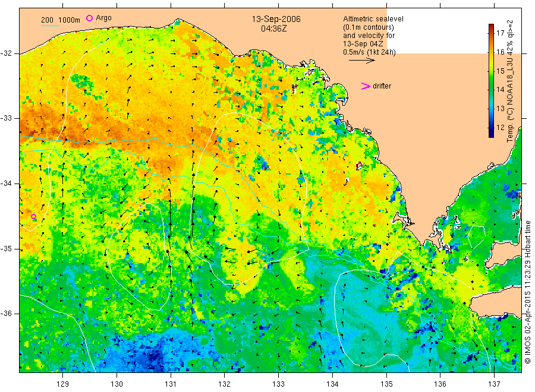535x392 pixels.
Task: Click the '136' longitude axis label
Action: 440,384
